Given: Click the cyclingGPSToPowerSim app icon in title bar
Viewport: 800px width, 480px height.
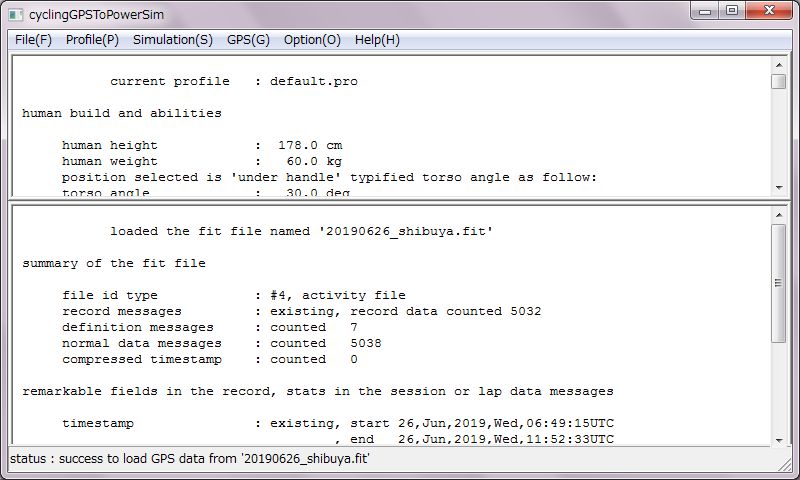Looking at the screenshot, I should [x=16, y=14].
